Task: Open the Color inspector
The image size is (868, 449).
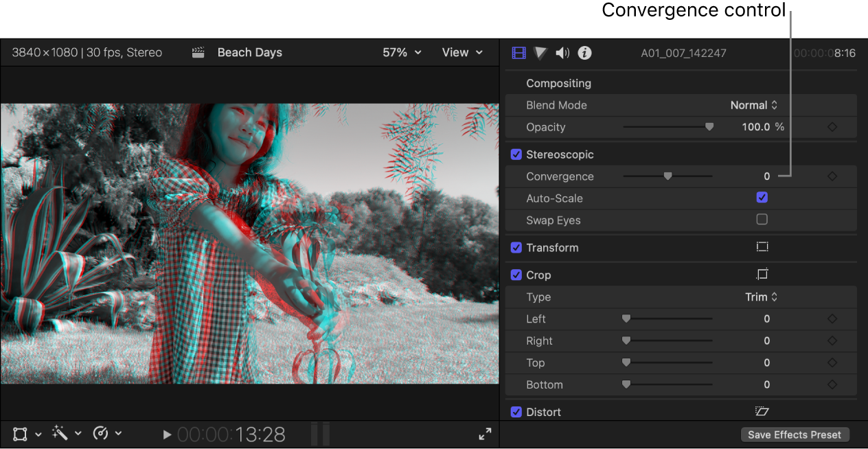Action: click(x=540, y=52)
